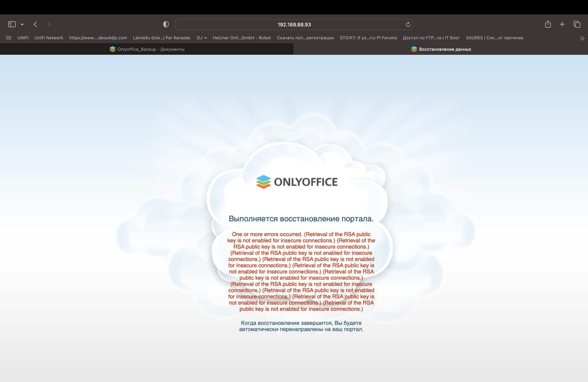Image resolution: width=588 pixels, height=382 pixels.
Task: Open the privacy report shield icon
Action: click(x=166, y=25)
